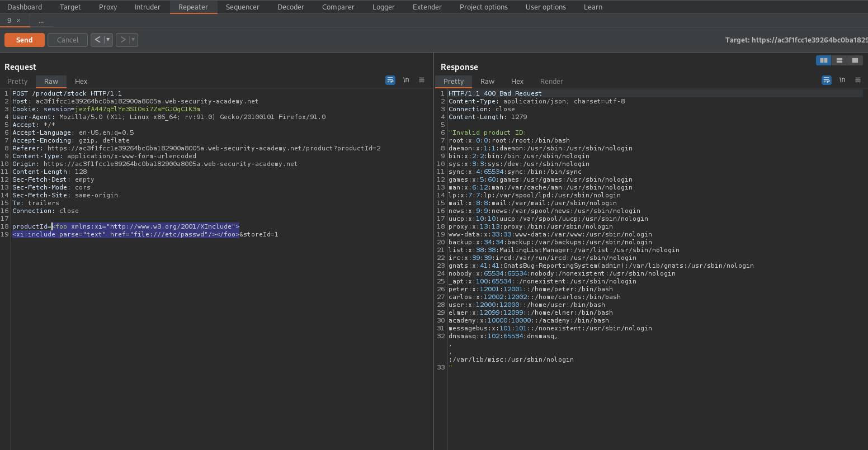
Task: Toggle word wrap in Request panel
Action: point(390,80)
